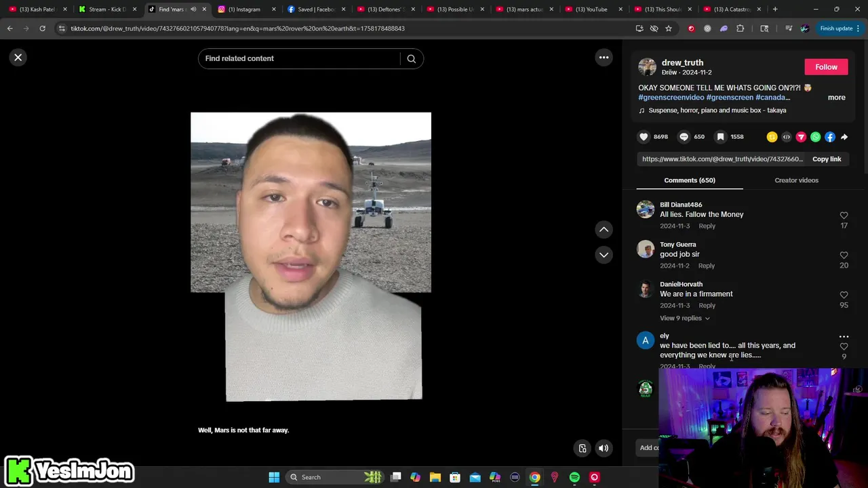The height and width of the screenshot is (488, 868).
Task: Click the install app icon in address bar
Action: pos(639,28)
